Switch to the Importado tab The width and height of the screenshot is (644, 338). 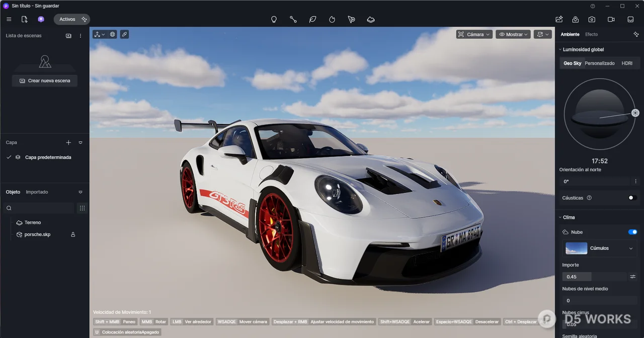[37, 192]
